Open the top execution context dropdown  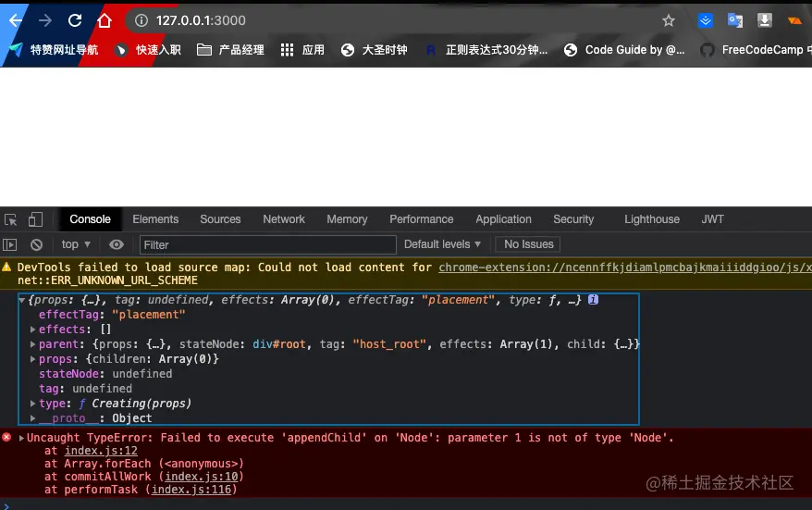(76, 244)
